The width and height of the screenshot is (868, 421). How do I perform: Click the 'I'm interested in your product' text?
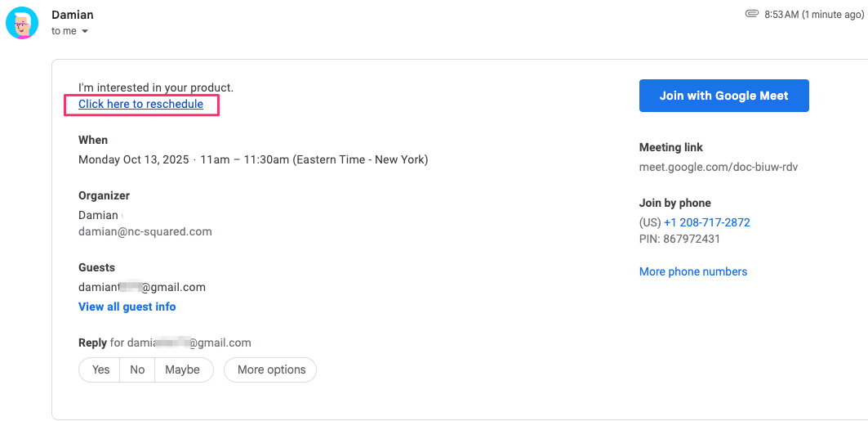(x=155, y=87)
